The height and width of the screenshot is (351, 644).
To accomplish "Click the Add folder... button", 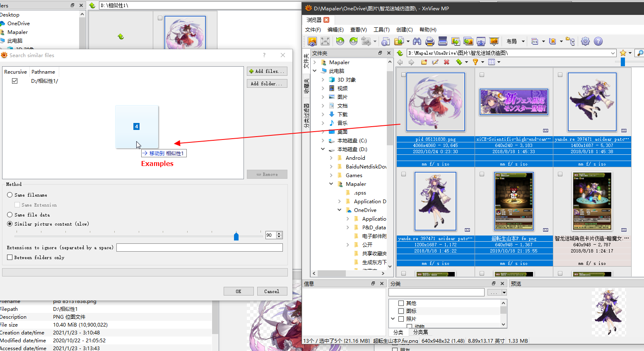I will coord(267,84).
